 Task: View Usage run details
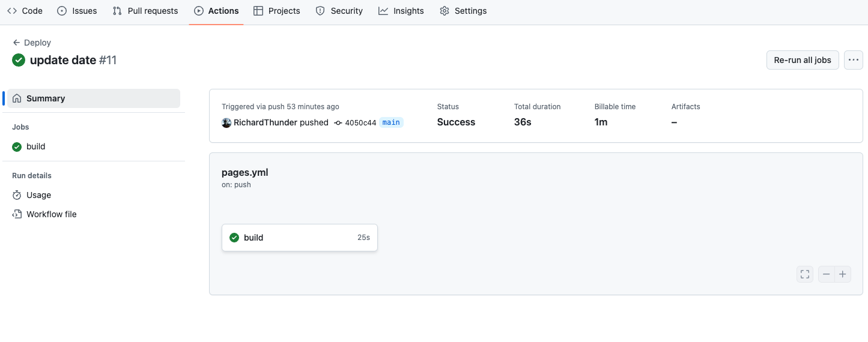pos(38,195)
